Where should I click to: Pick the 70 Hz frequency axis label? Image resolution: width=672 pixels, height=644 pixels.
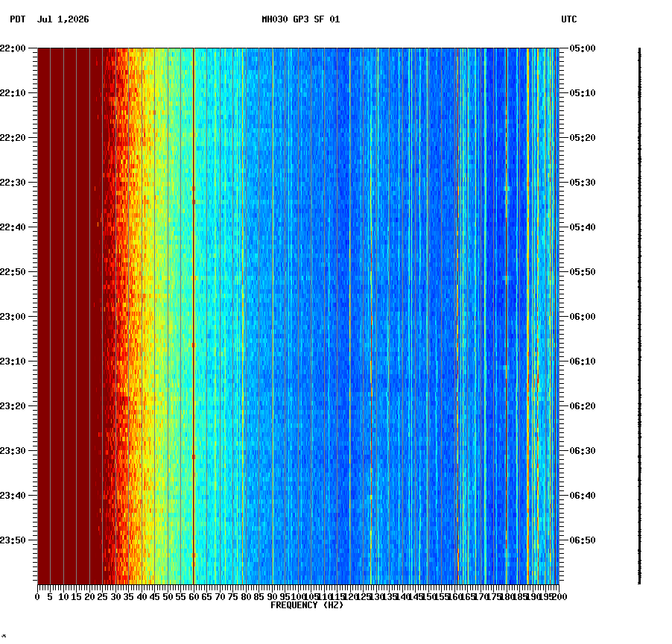point(220,597)
